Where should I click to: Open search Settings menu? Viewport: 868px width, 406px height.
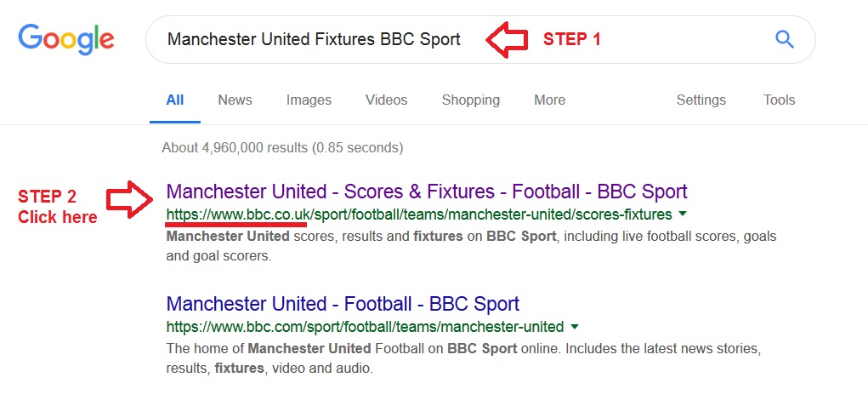701,100
